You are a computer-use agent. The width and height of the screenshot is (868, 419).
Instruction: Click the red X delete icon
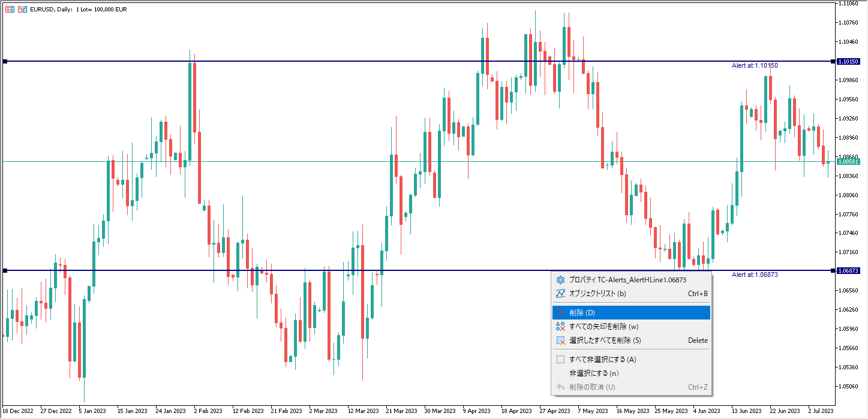tap(561, 313)
